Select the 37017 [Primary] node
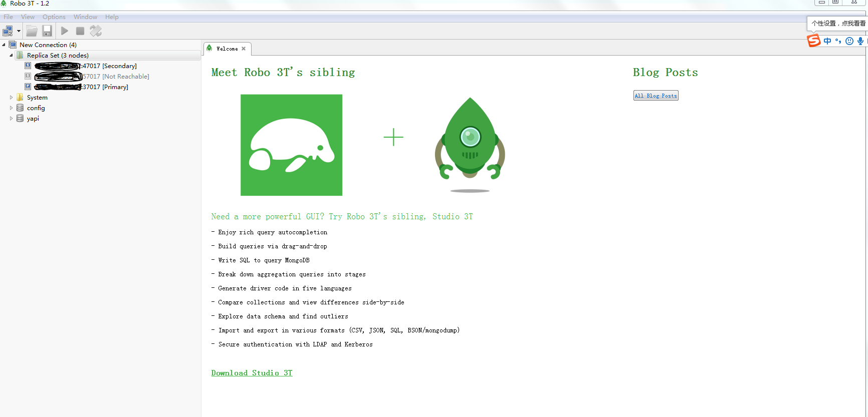 (81, 87)
